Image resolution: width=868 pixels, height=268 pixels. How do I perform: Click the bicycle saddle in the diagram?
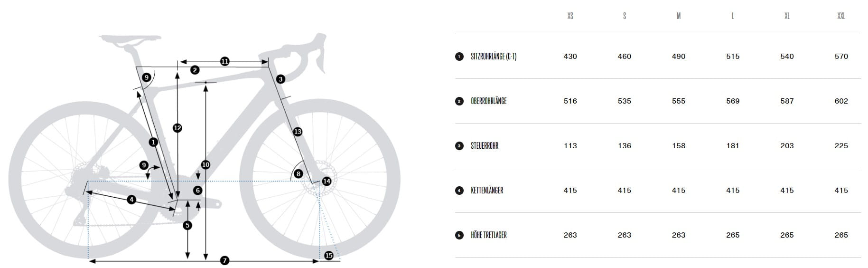131,40
